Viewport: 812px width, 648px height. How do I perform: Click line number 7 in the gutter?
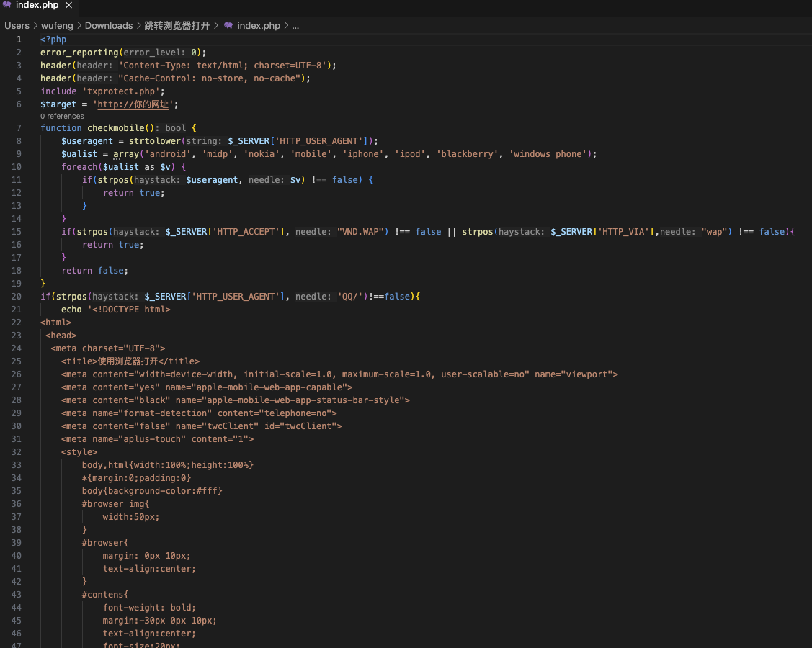point(19,128)
